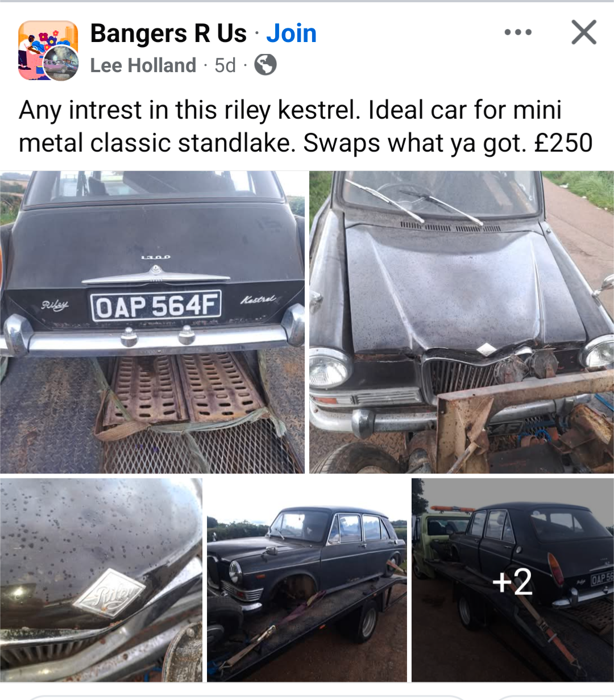Tap the globe public audience icon

pyautogui.click(x=265, y=65)
